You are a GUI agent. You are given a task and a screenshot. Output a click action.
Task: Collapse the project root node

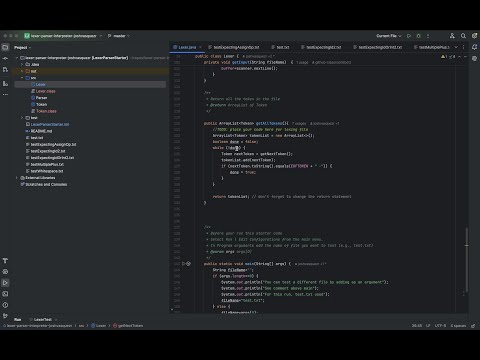click(17, 58)
